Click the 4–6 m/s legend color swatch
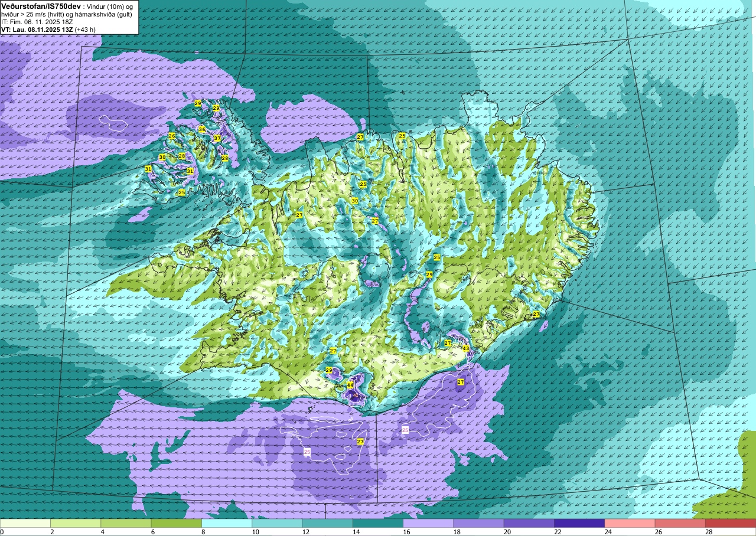 coord(126,523)
